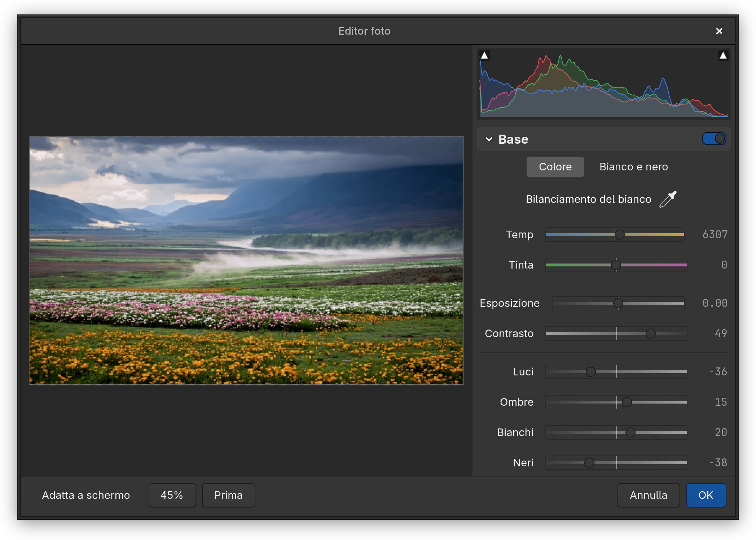Click the Neri slider knob
This screenshot has height=540, width=756.
589,463
